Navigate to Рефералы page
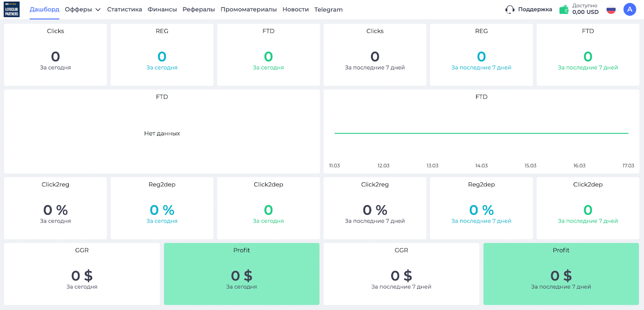The width and height of the screenshot is (644, 310). [x=198, y=9]
